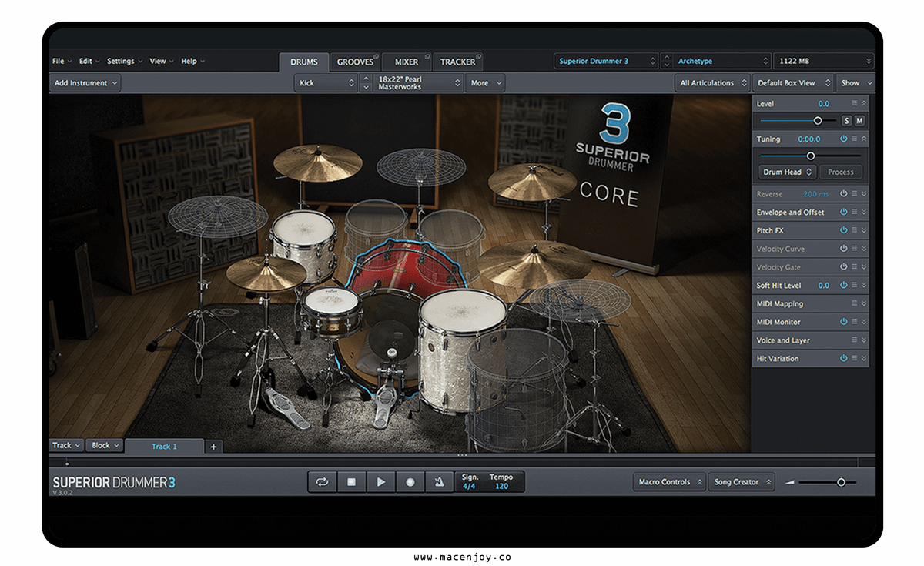Expand the Song Creator panel
Viewport: 924px width, 566px height.
742,482
